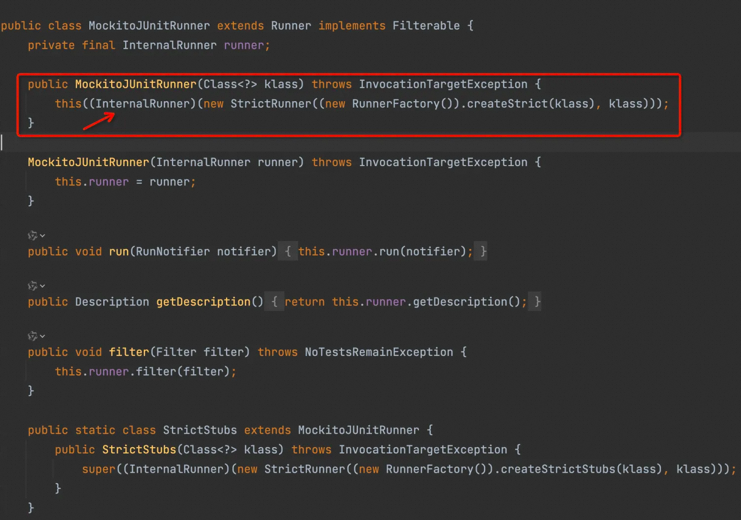Click the inlay icon above the filter method

coord(33,336)
